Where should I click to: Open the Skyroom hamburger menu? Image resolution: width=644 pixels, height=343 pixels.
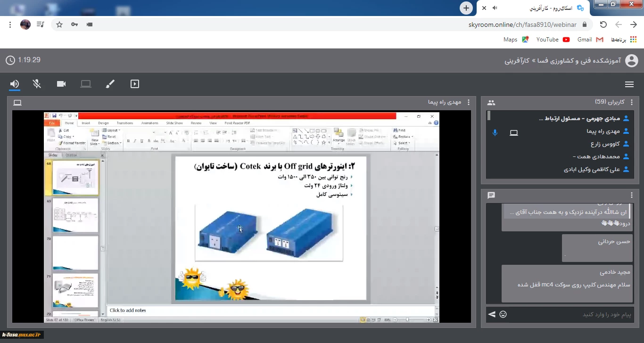[629, 84]
